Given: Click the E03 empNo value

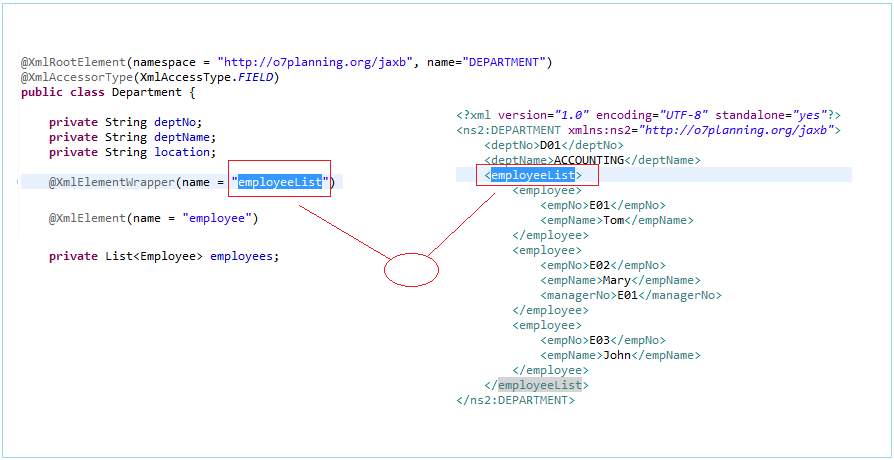Looking at the screenshot, I should click(600, 340).
